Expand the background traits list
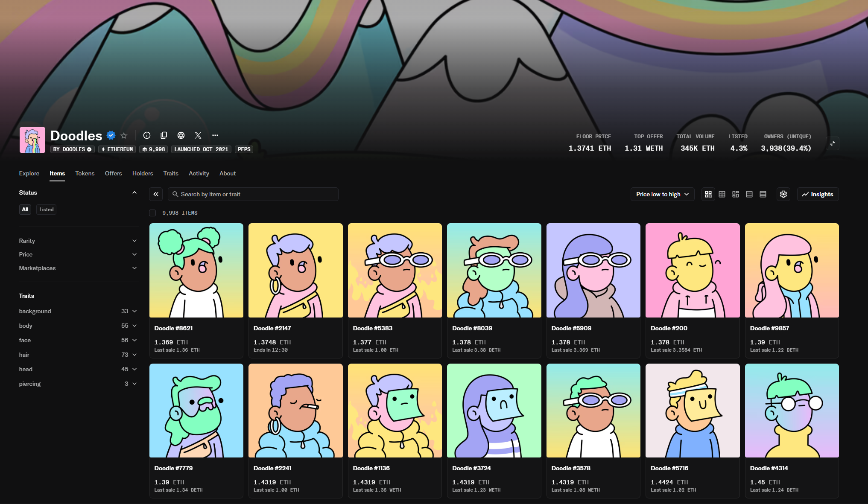The width and height of the screenshot is (868, 504). point(78,311)
